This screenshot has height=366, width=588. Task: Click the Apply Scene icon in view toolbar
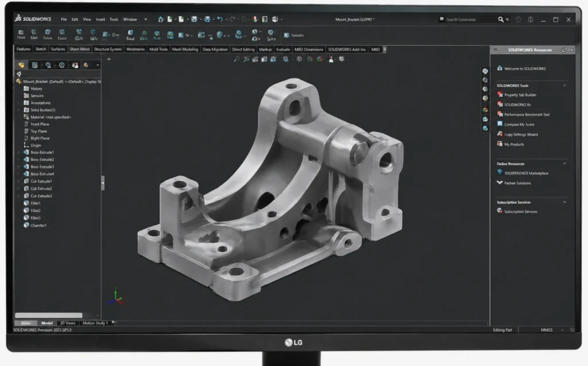pos(319,59)
